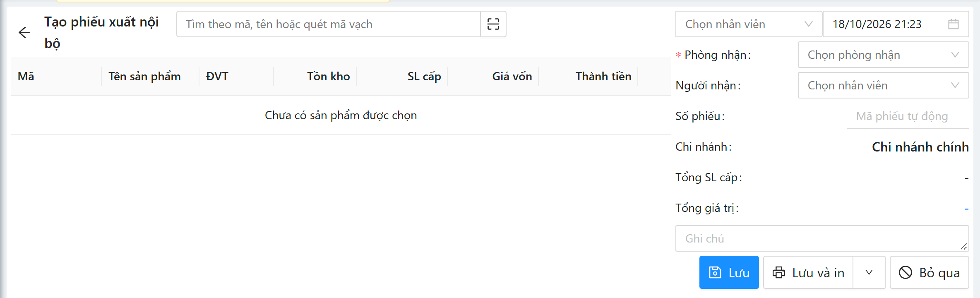Viewport: 980px width, 298px height.
Task: Click the Phòng nhận label
Action: (x=717, y=55)
